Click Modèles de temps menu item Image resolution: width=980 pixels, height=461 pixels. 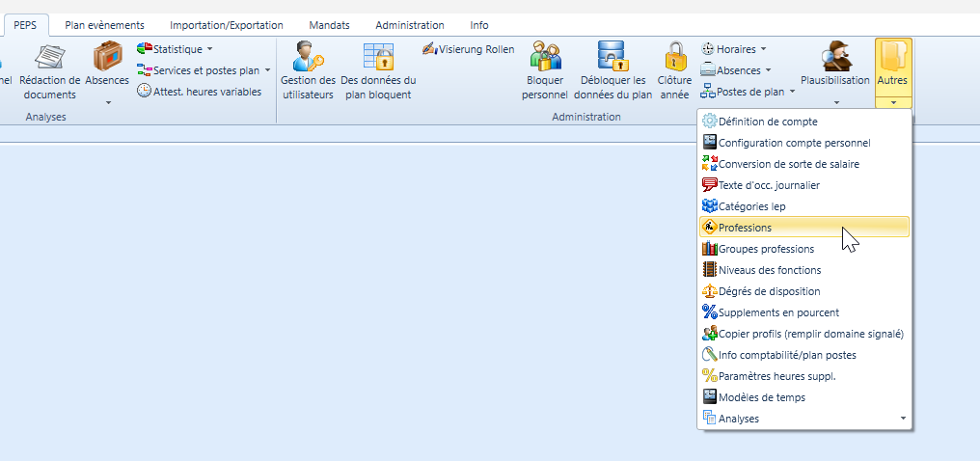pyautogui.click(x=761, y=397)
